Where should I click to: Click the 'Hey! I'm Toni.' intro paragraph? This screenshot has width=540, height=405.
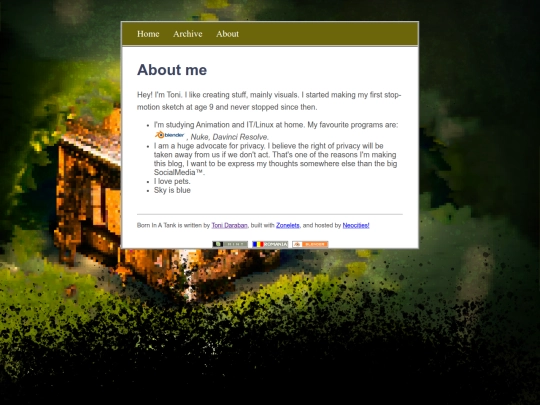[269, 101]
